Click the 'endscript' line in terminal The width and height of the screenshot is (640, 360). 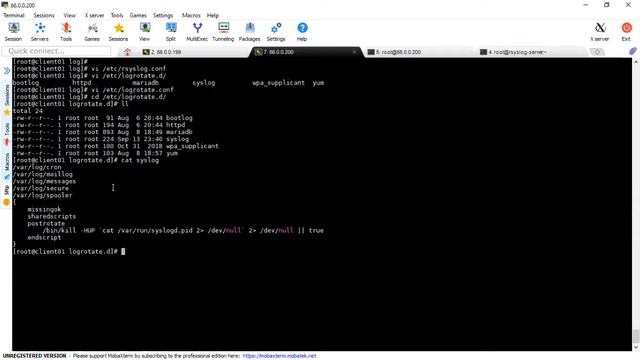(x=44, y=237)
